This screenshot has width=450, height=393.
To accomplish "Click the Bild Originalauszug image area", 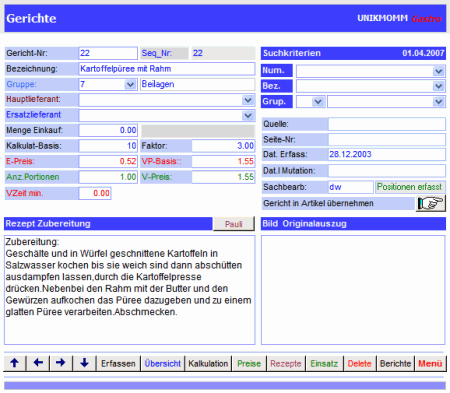I will (353, 290).
